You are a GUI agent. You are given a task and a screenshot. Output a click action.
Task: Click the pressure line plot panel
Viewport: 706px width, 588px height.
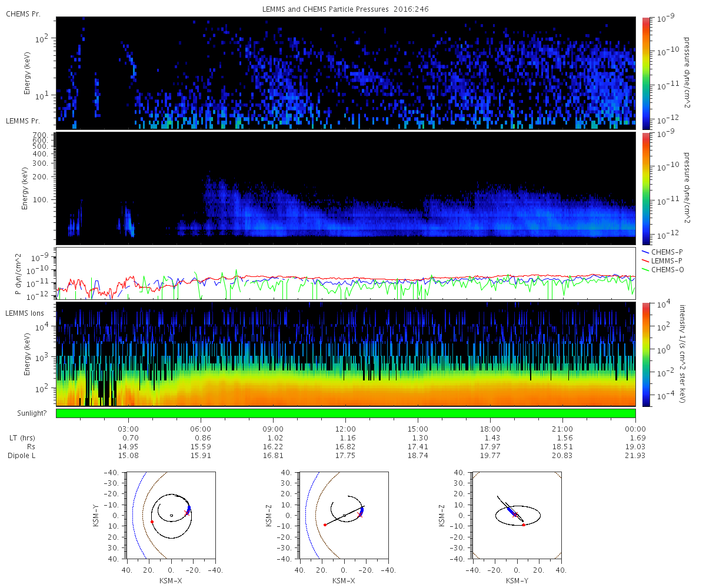point(346,273)
